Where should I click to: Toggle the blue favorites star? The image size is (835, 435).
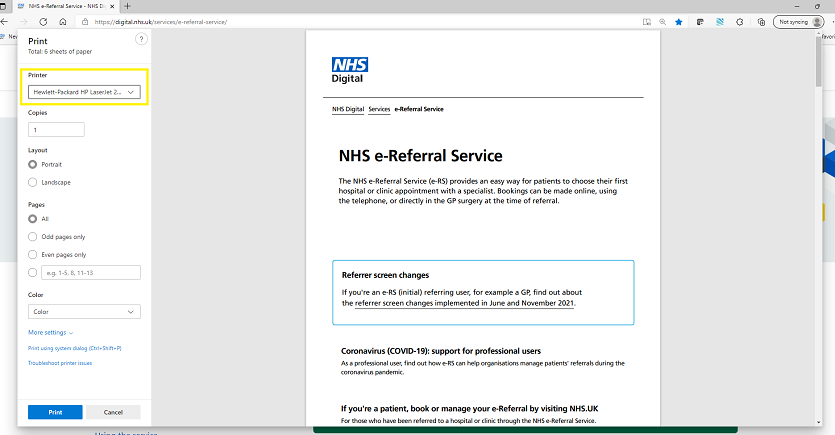click(678, 22)
